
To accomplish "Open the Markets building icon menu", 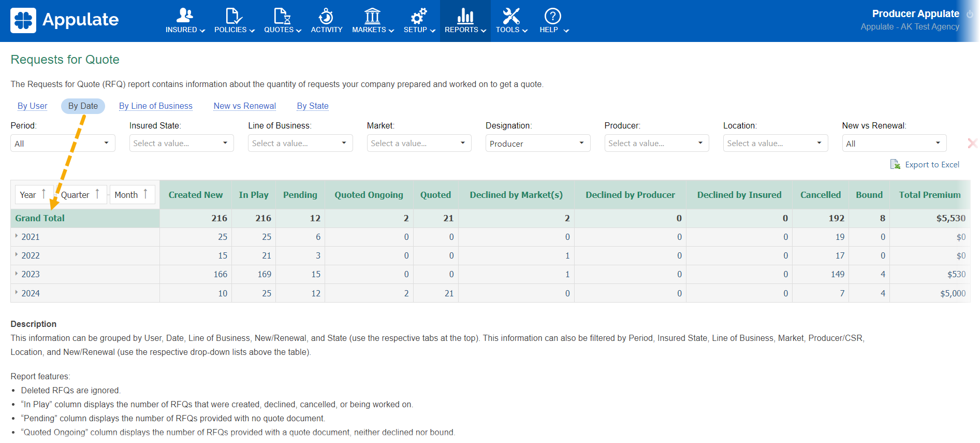I will click(372, 16).
